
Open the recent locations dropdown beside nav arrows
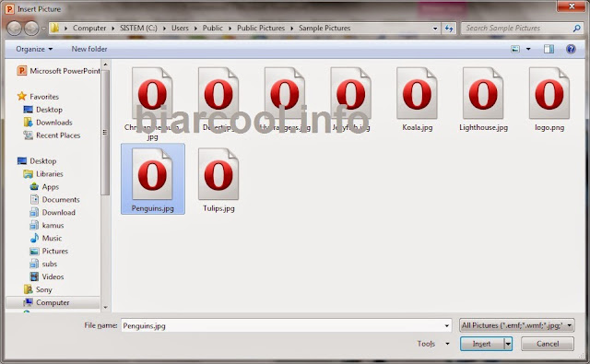point(43,29)
